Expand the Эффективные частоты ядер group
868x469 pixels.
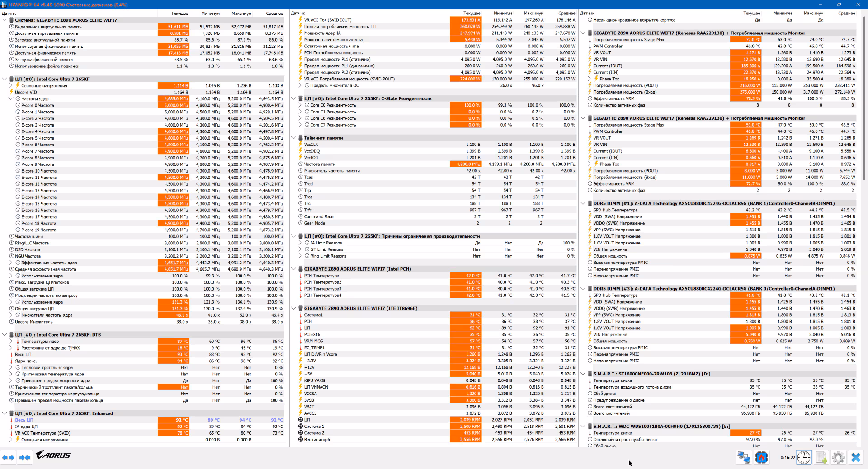11,263
